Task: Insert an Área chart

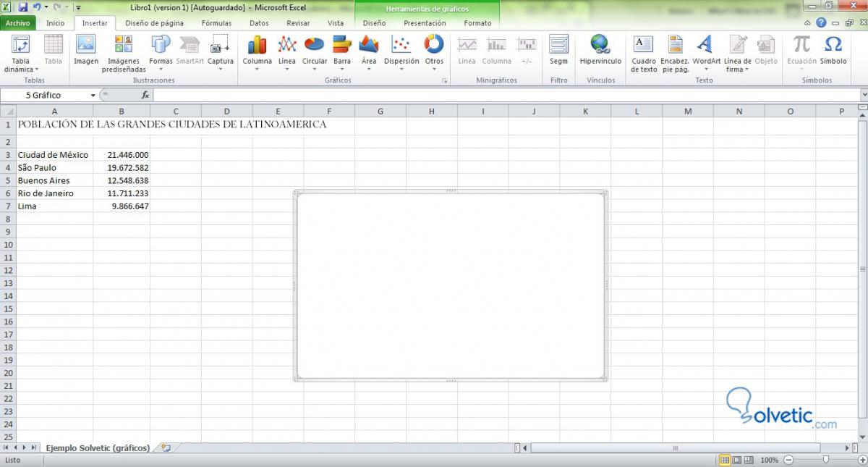Action: point(369,53)
